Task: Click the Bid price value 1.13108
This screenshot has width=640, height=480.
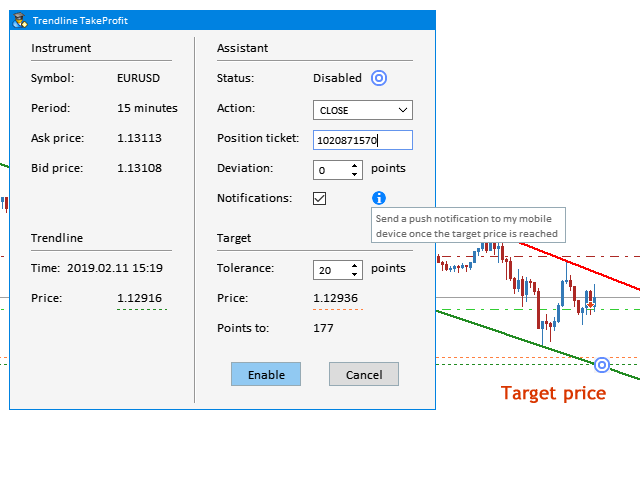Action: pos(140,168)
